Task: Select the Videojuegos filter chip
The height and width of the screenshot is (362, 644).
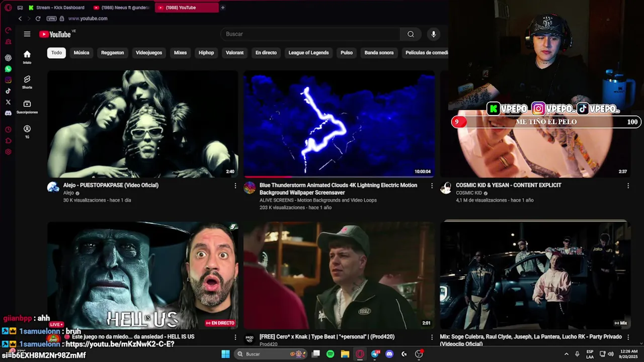Action: click(149, 53)
